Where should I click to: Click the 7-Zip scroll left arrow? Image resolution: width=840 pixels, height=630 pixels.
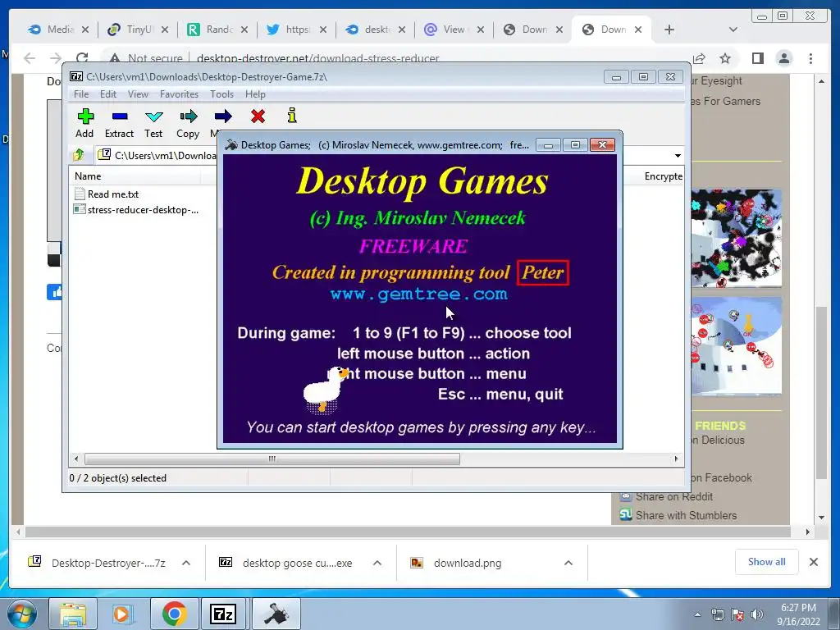pyautogui.click(x=76, y=459)
